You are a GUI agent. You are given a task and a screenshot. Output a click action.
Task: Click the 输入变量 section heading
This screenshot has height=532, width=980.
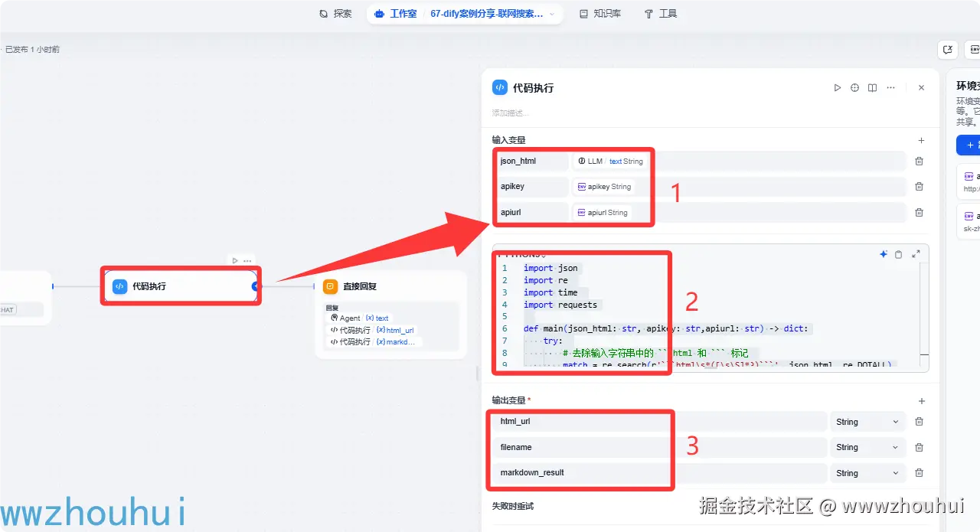[x=509, y=140]
